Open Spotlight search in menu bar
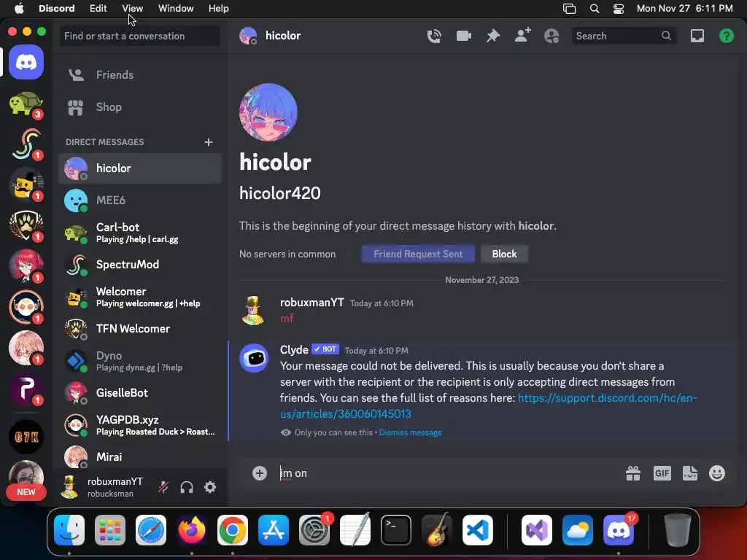Viewport: 747px width, 560px height. (x=595, y=8)
